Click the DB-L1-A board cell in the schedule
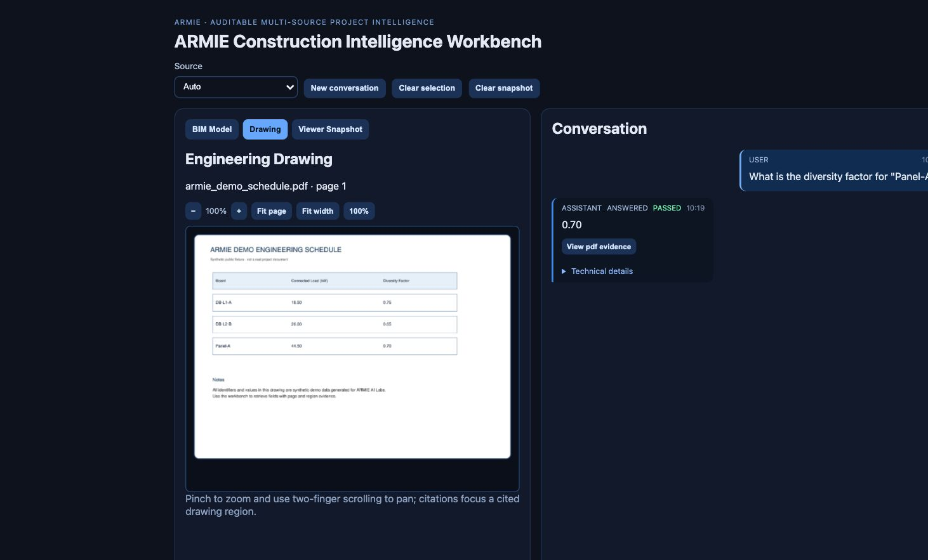 click(x=223, y=303)
